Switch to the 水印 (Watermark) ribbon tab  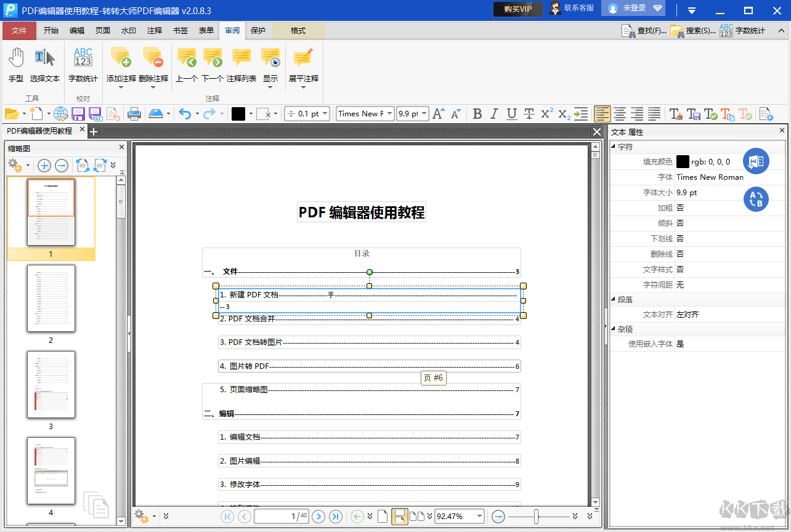(128, 30)
